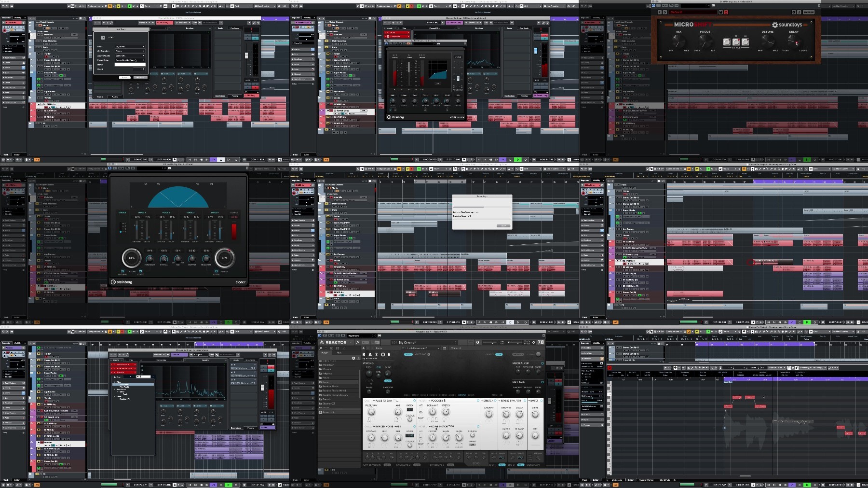
Task: Click record button in transport below MicroShift
Action: [814, 159]
